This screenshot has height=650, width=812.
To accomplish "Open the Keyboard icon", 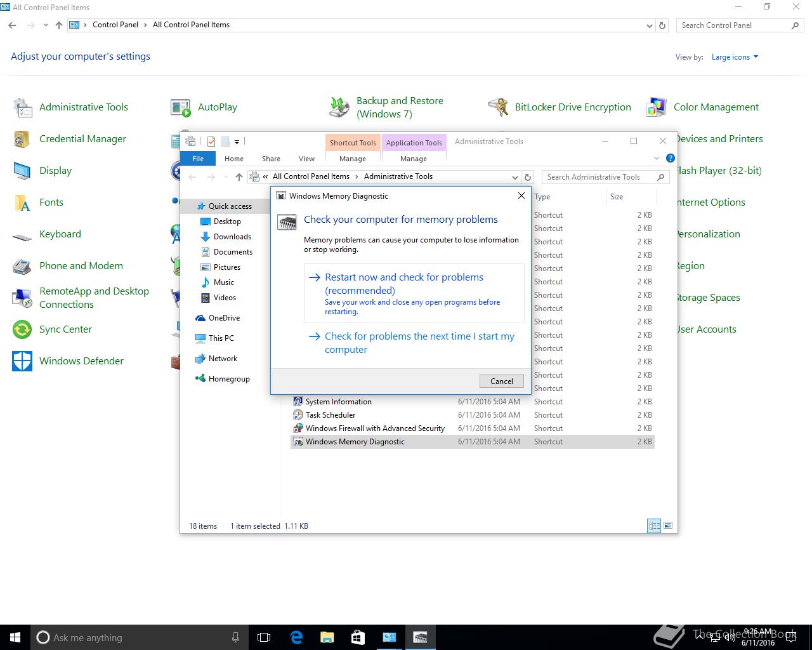I will (23, 236).
